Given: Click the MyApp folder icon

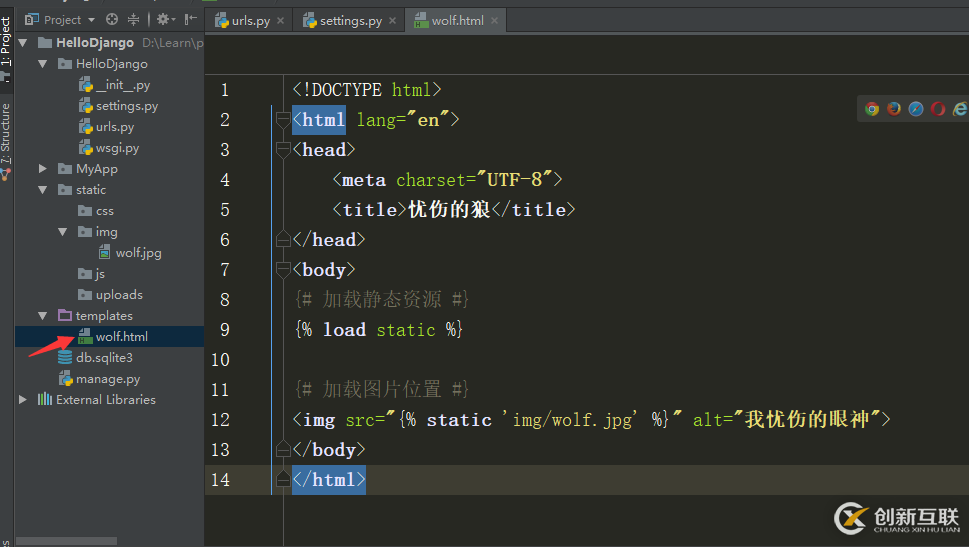Looking at the screenshot, I should (65, 169).
